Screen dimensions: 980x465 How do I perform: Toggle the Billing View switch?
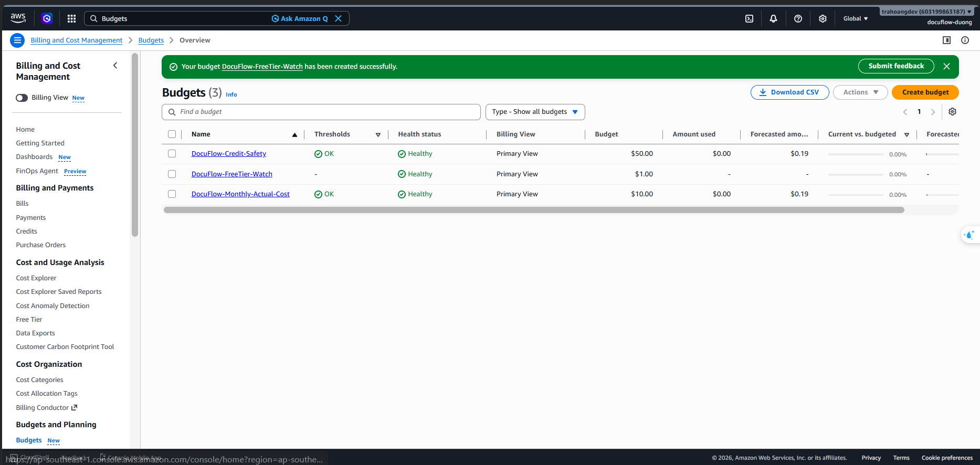coord(22,98)
